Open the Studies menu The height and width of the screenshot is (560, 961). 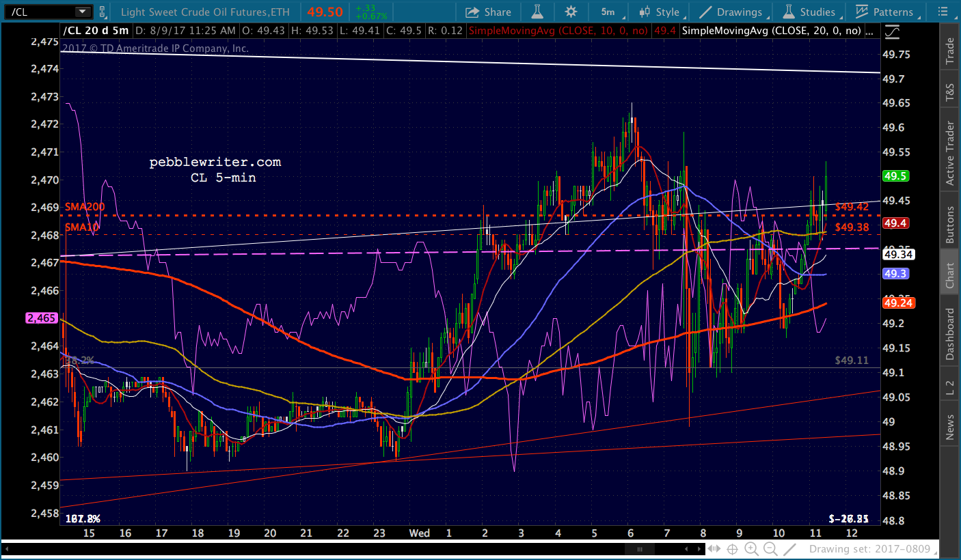click(x=809, y=12)
